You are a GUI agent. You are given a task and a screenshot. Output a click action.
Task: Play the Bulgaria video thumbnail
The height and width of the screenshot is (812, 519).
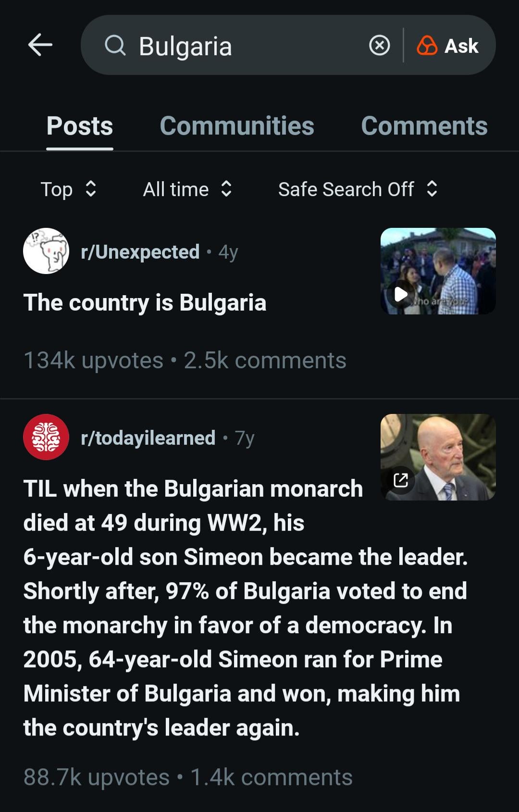tap(401, 294)
